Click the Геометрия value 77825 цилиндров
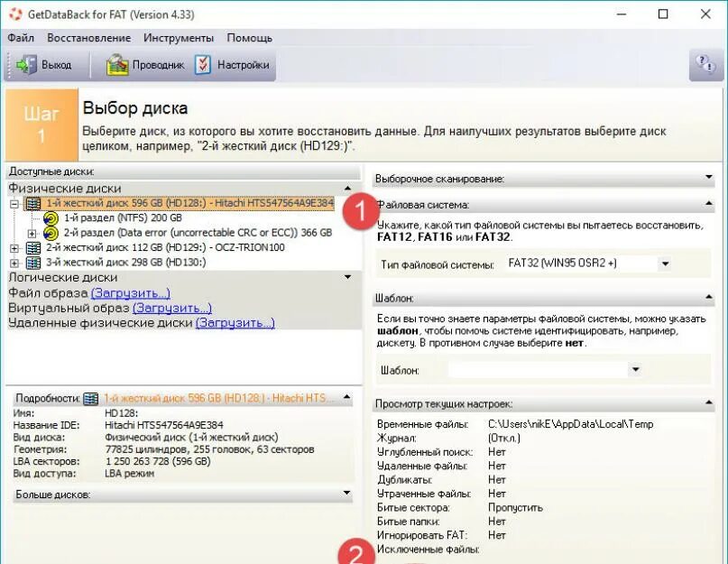This screenshot has height=564, width=728. coord(209,449)
